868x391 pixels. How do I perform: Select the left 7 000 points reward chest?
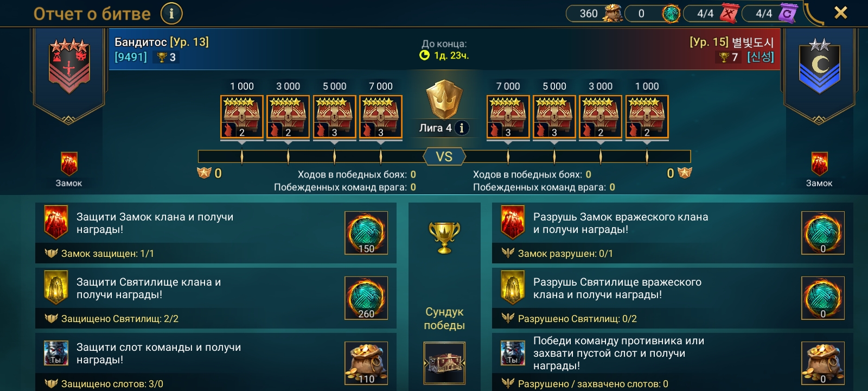pyautogui.click(x=381, y=117)
